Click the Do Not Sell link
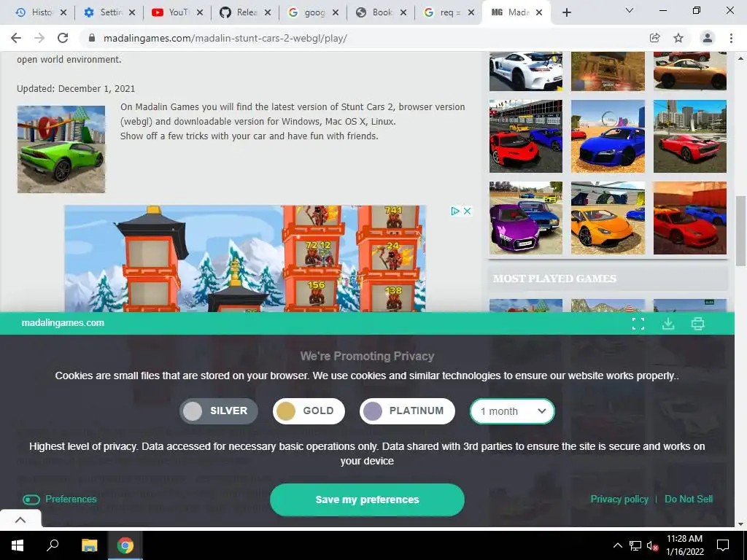The height and width of the screenshot is (560, 747). click(x=689, y=499)
